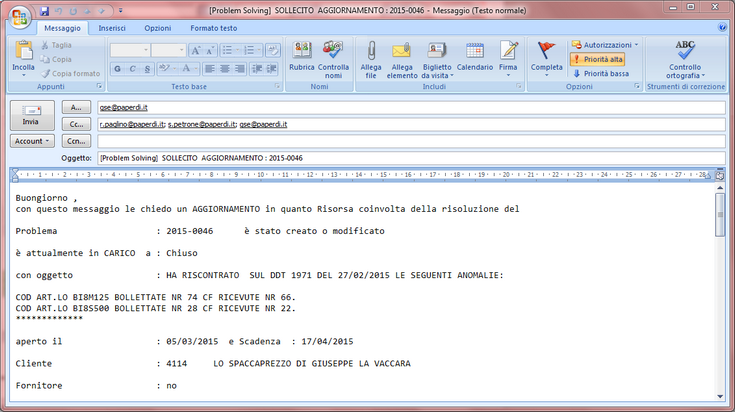735x412 pixels.
Task: Click the disabled Taglia command
Action: click(56, 45)
